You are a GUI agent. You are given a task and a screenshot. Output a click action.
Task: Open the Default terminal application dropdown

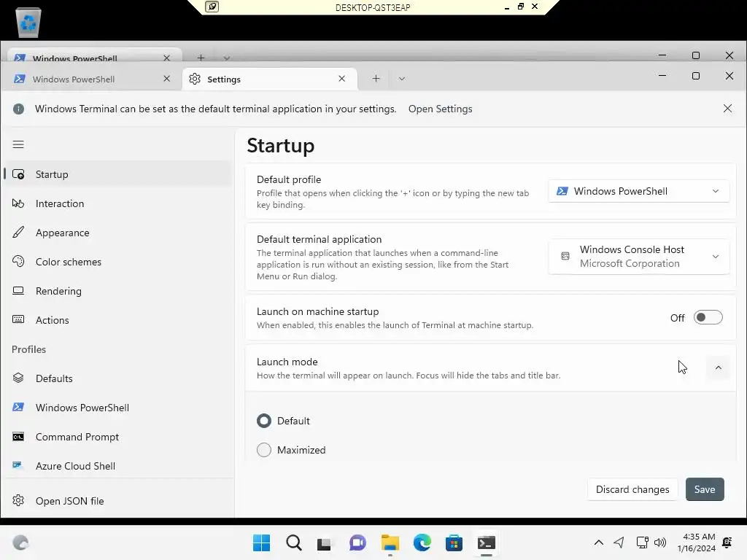point(638,257)
